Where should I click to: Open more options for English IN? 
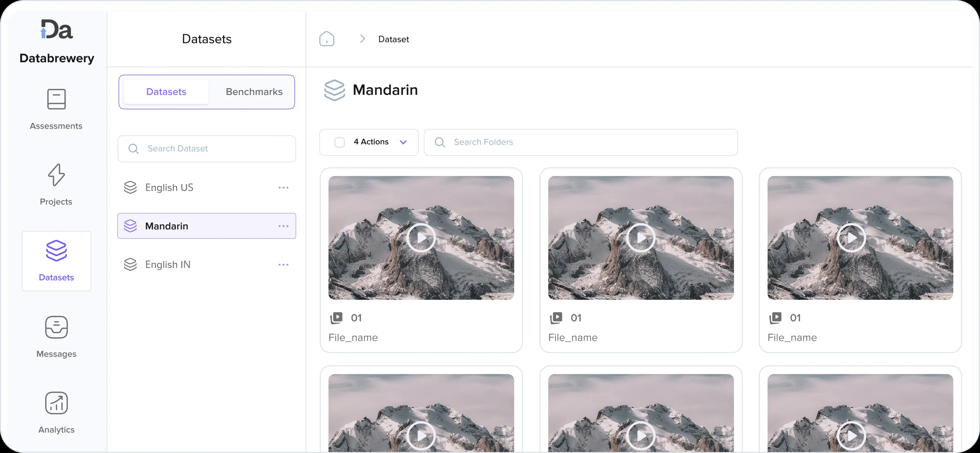(284, 264)
